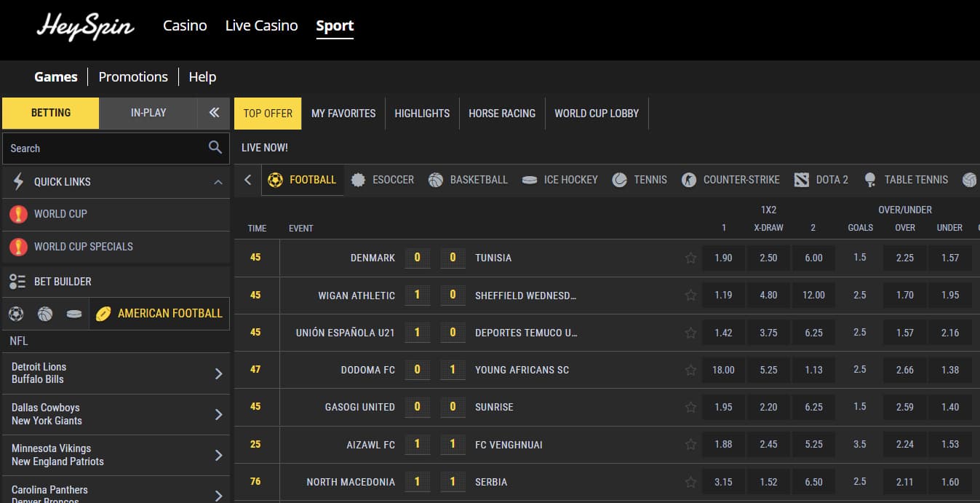Open Bet Builder from sidebar
980x503 pixels.
(x=62, y=281)
